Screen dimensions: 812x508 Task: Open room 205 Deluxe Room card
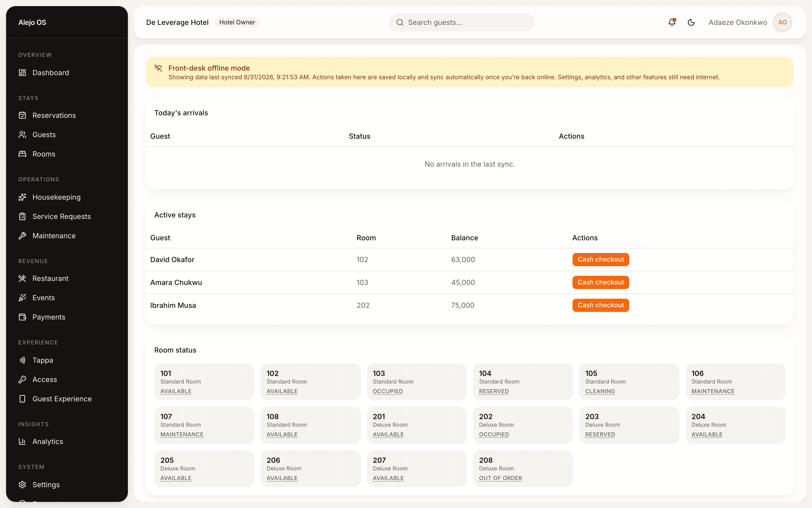[x=204, y=469]
